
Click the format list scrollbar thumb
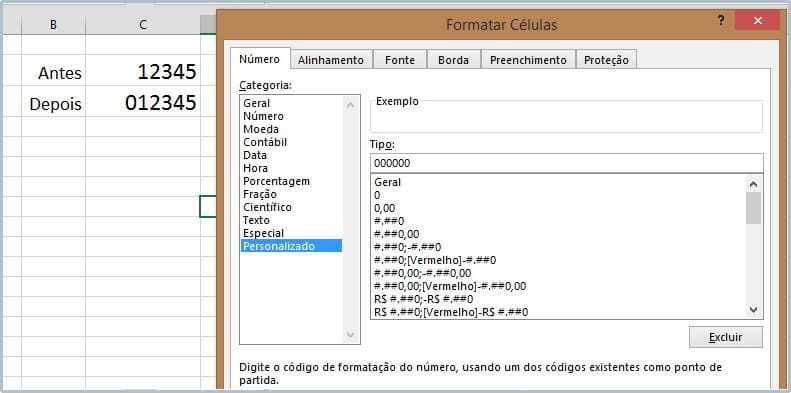coord(754,208)
